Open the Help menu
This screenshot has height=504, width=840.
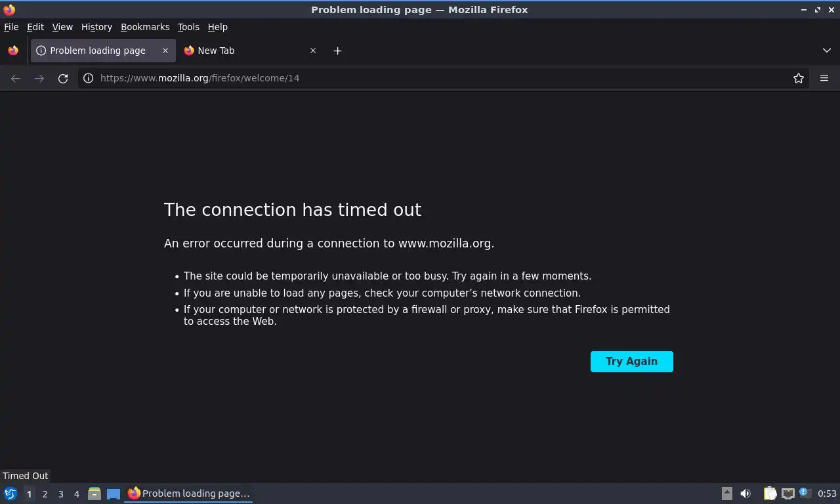[x=218, y=27]
